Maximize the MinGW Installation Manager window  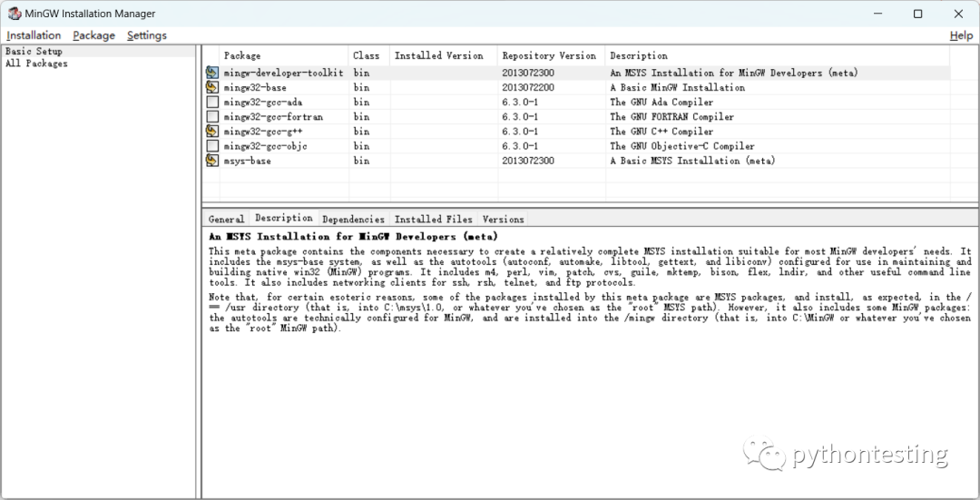click(x=917, y=14)
